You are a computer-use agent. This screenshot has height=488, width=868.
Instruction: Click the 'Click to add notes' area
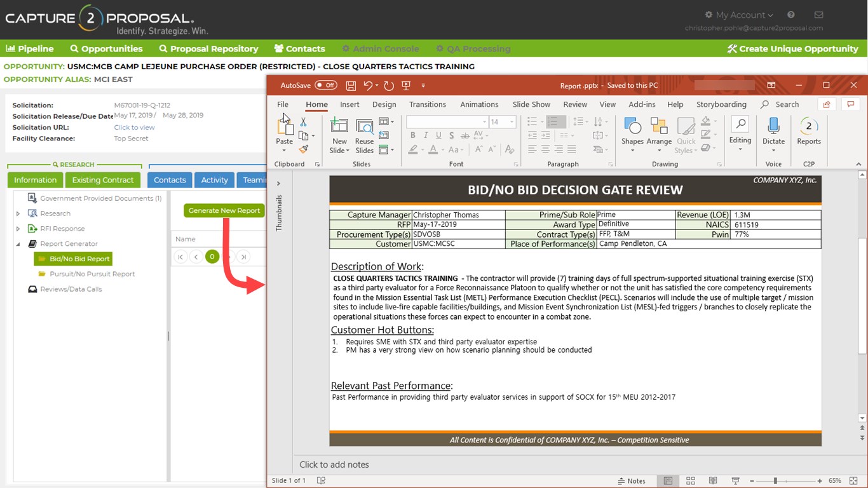coord(334,464)
